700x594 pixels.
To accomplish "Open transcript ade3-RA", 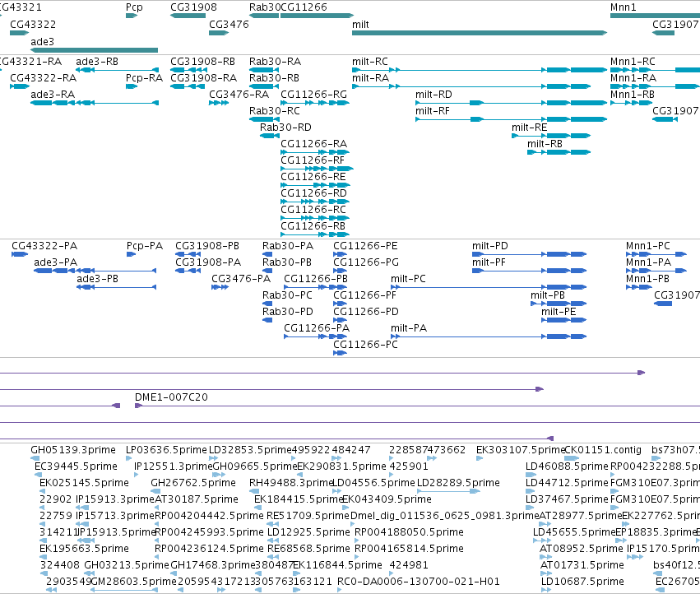I will (x=52, y=95).
